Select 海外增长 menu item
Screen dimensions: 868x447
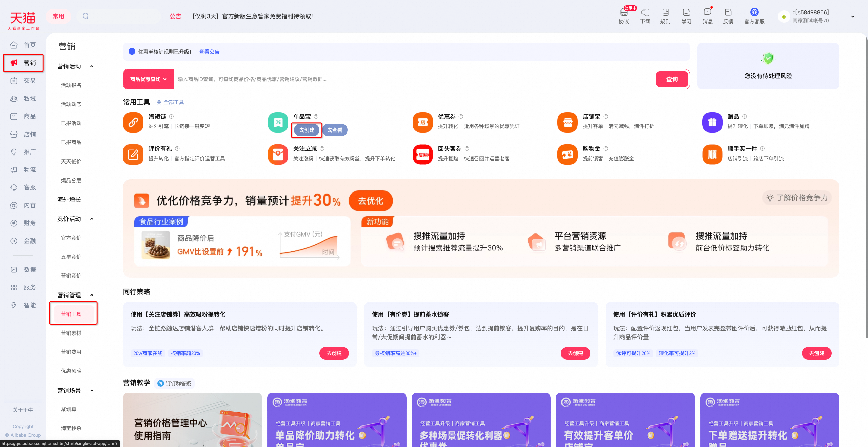click(69, 200)
